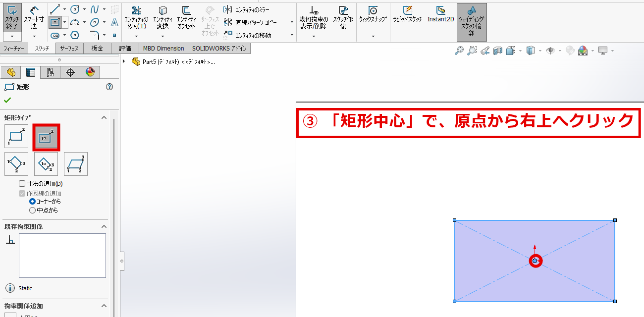Switch to the フィーチャー (Features) tab
The width and height of the screenshot is (644, 317).
14,49
